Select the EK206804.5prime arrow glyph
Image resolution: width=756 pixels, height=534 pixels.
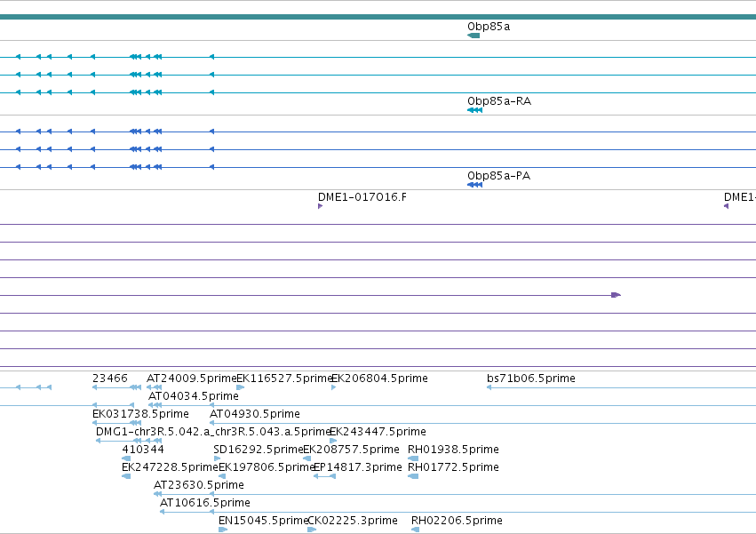tap(334, 387)
